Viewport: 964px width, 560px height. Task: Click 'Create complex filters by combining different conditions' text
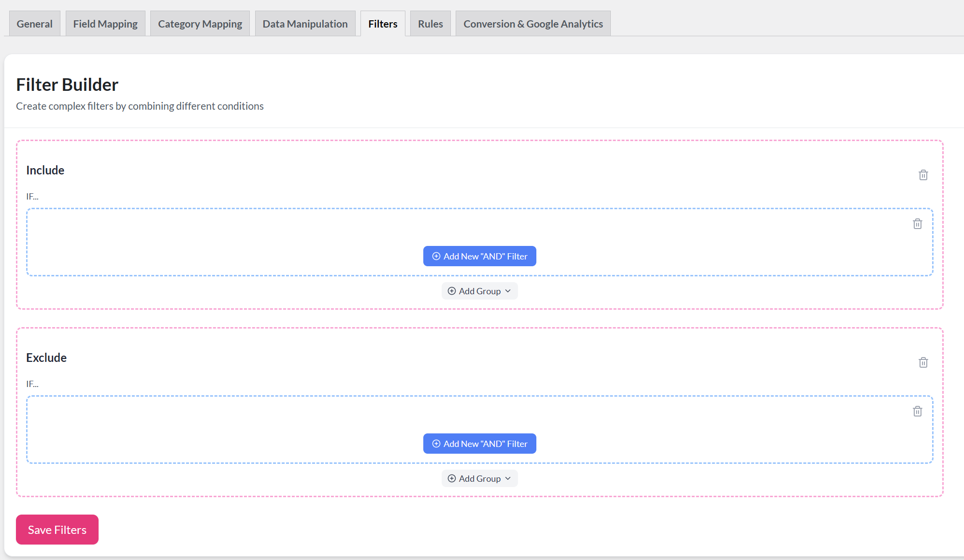point(140,106)
